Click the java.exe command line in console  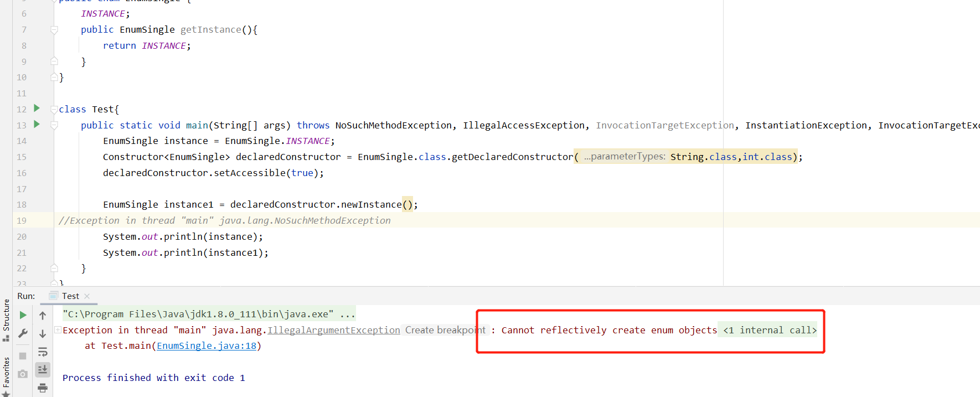pos(209,314)
